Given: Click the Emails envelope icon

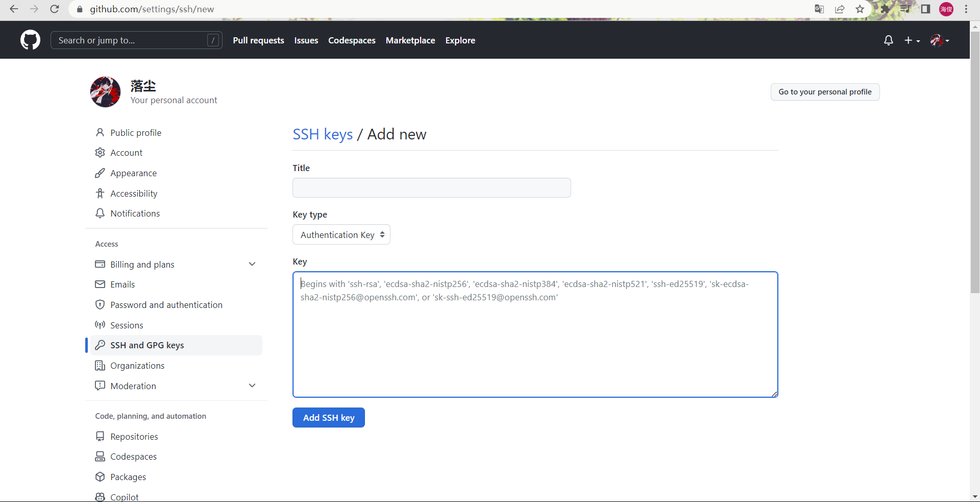Looking at the screenshot, I should (x=100, y=284).
